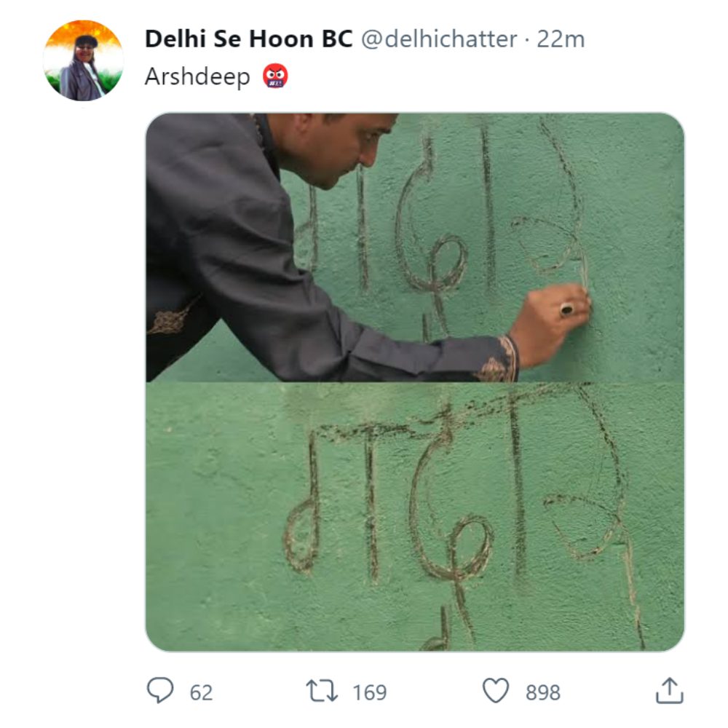This screenshot has width=728, height=728.
Task: View the 898 likes count
Action: (543, 693)
